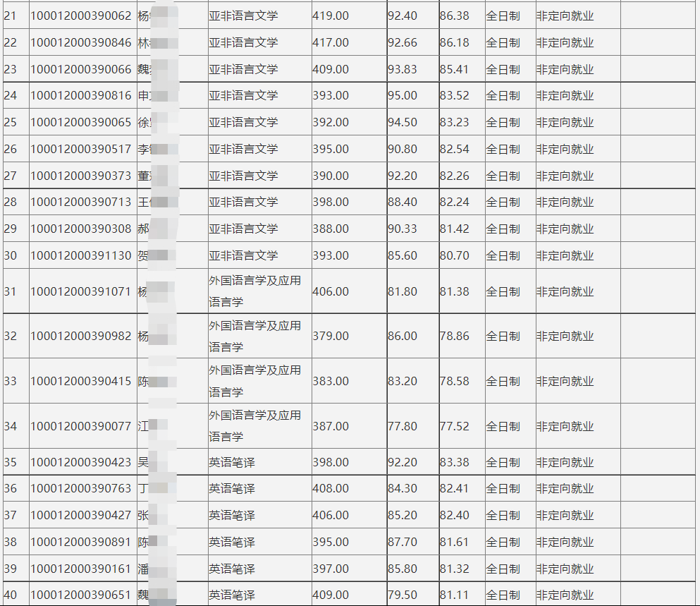Click interview score 77.80
Viewport: 700px width, 606px height.
(403, 426)
